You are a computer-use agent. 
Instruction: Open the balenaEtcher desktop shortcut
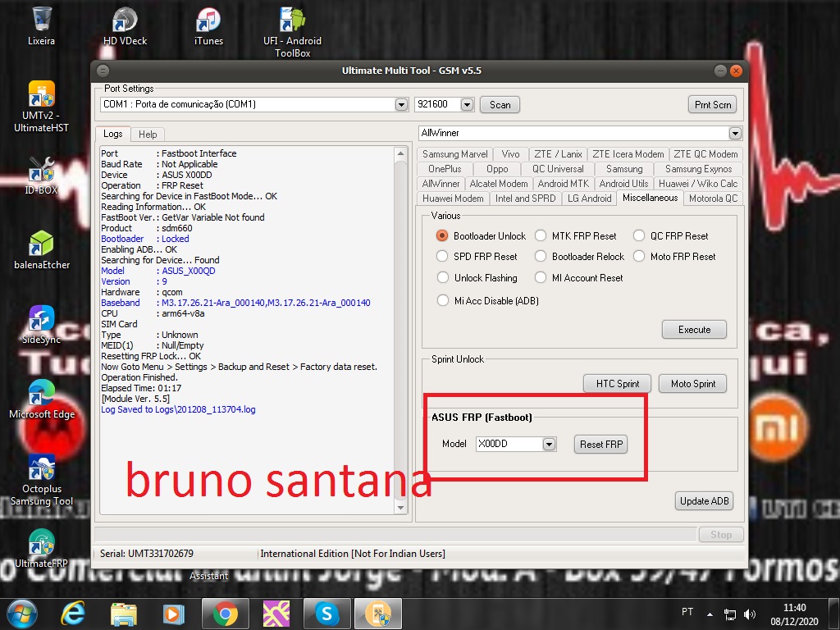pos(42,249)
